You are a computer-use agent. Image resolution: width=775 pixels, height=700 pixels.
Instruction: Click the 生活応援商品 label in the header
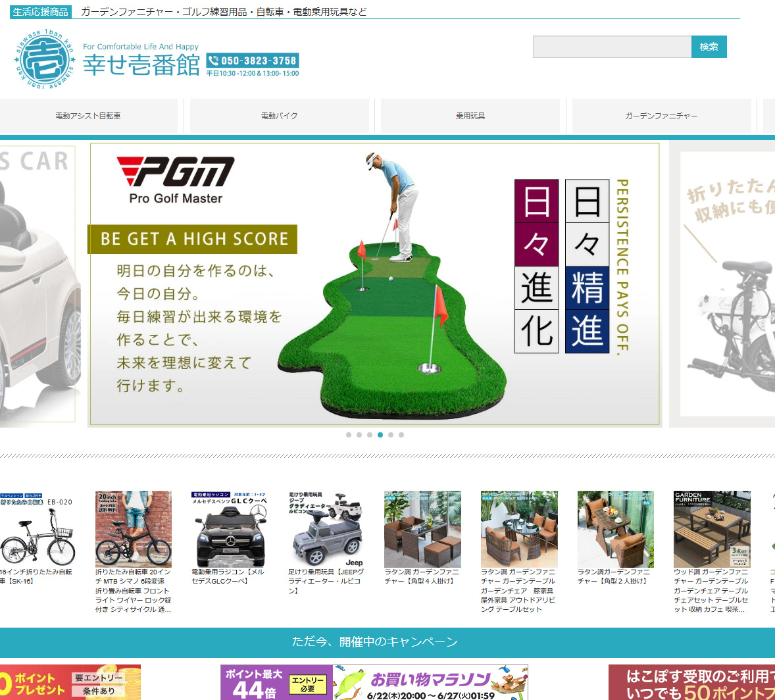[41, 12]
